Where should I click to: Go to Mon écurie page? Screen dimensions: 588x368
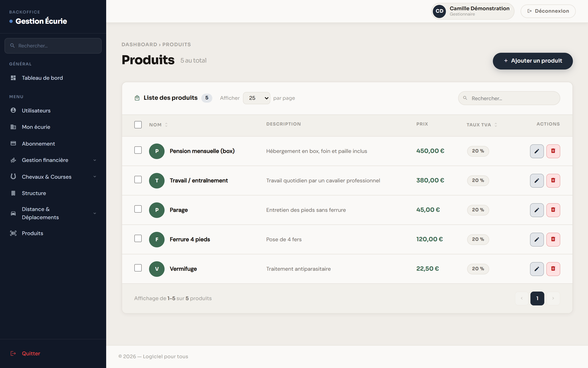point(53,127)
